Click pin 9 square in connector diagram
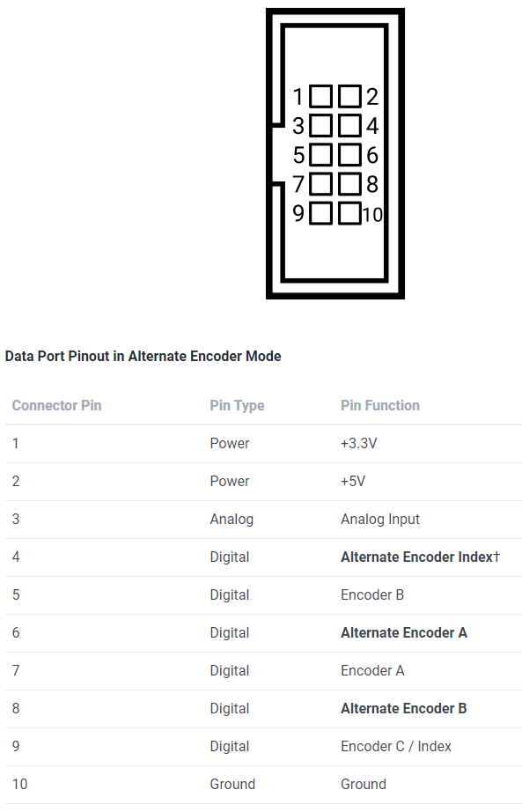 (321, 213)
